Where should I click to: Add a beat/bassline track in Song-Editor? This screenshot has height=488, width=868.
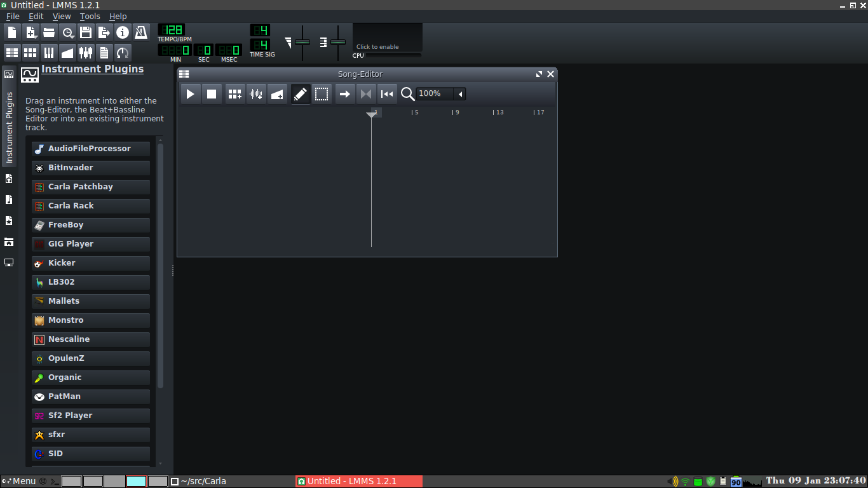pyautogui.click(x=235, y=94)
